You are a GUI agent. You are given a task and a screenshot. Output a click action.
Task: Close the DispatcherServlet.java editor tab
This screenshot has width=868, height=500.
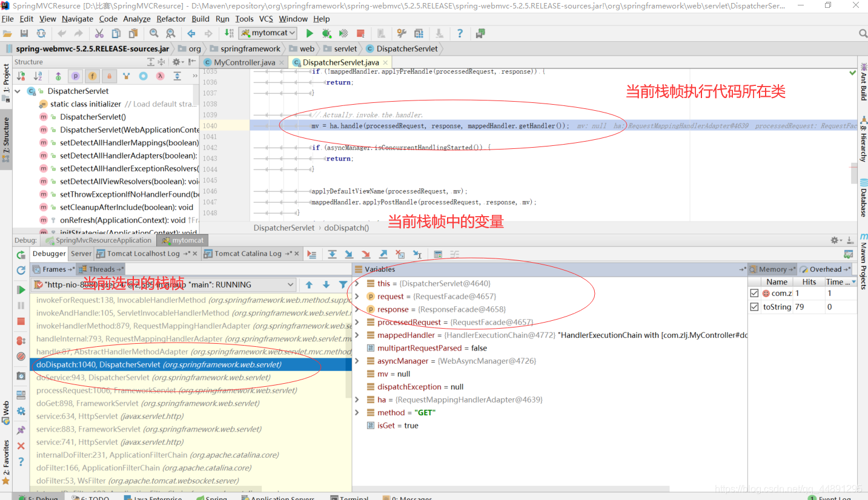click(385, 62)
